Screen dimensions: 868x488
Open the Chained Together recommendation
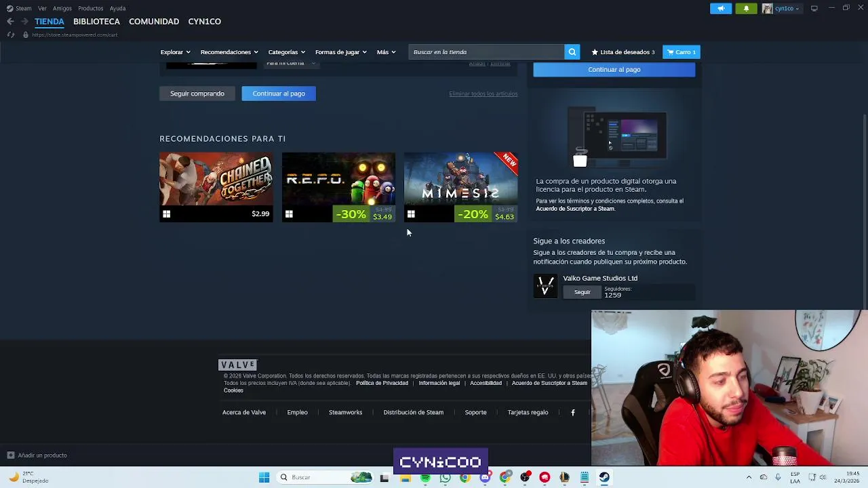(x=216, y=188)
